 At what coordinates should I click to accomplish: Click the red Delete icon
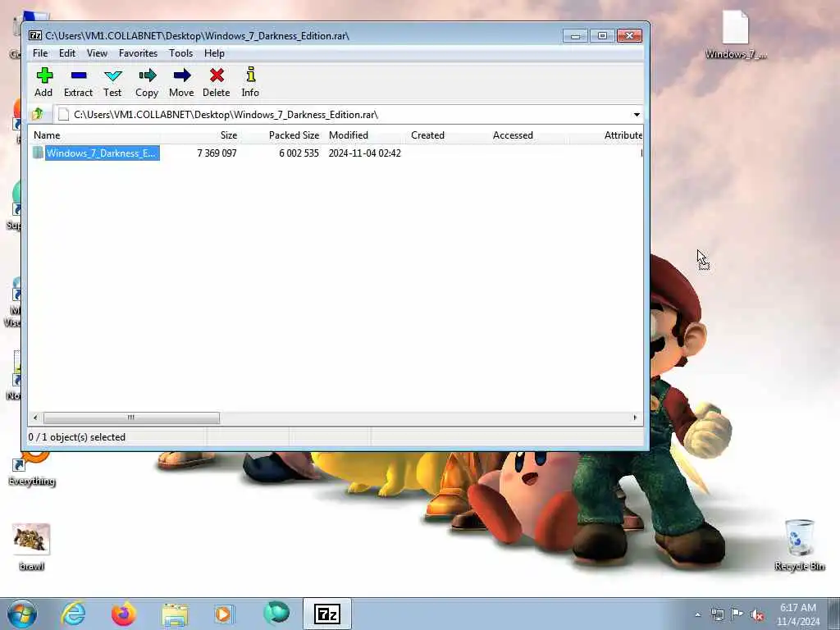(x=217, y=82)
